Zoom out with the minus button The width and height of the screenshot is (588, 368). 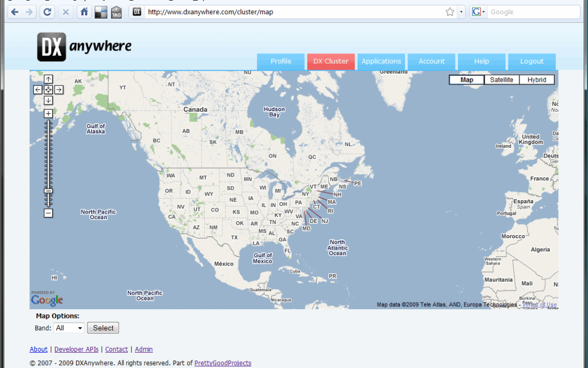point(48,213)
